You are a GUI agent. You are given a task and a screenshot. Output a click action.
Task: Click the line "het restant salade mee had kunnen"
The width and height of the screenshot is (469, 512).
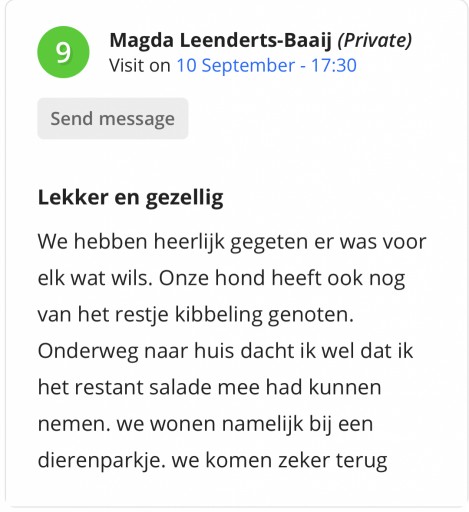209,387
